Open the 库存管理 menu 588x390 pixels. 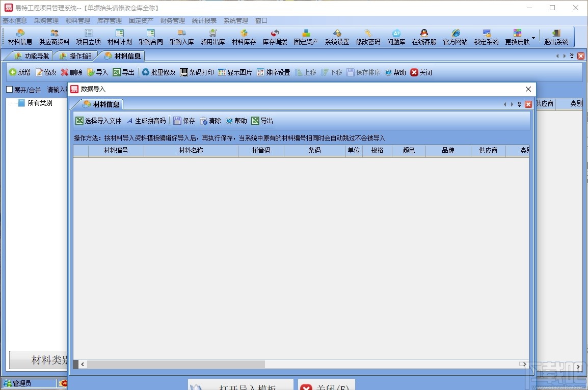click(110, 20)
